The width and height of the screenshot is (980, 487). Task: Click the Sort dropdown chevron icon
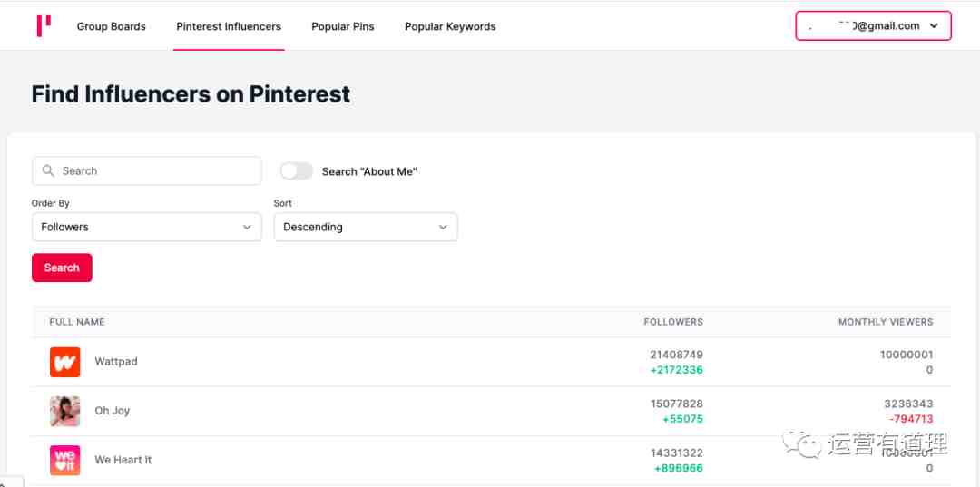tap(443, 228)
